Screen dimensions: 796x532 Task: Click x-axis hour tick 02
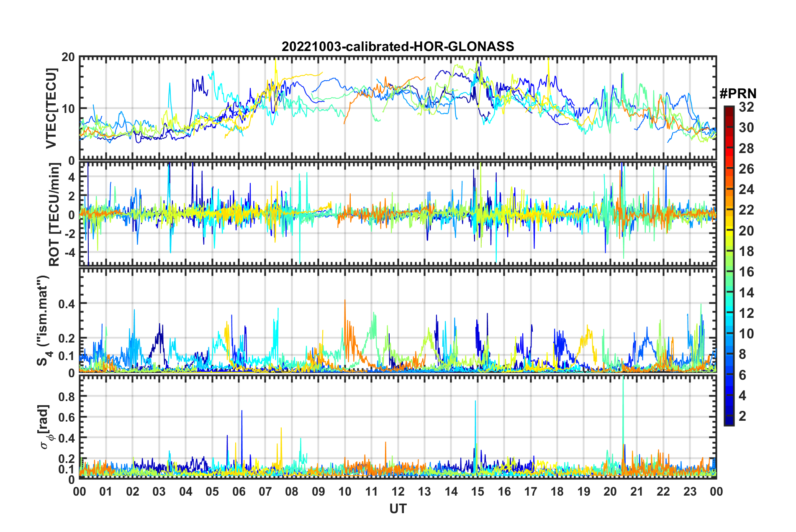click(133, 491)
